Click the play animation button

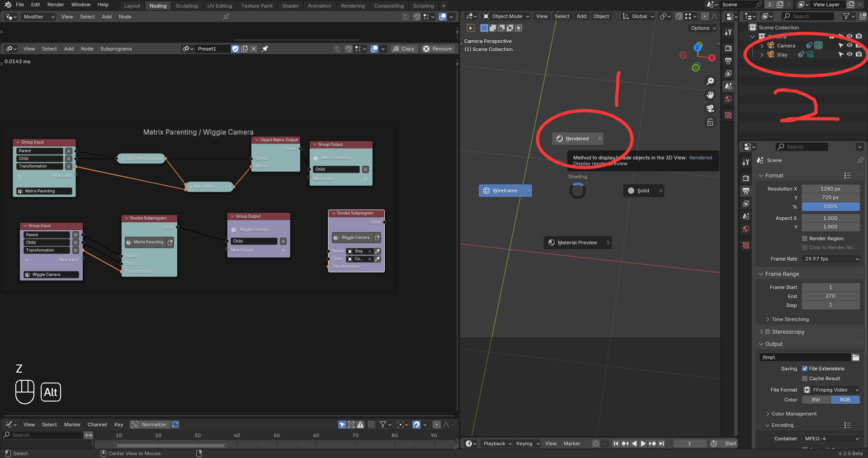643,444
